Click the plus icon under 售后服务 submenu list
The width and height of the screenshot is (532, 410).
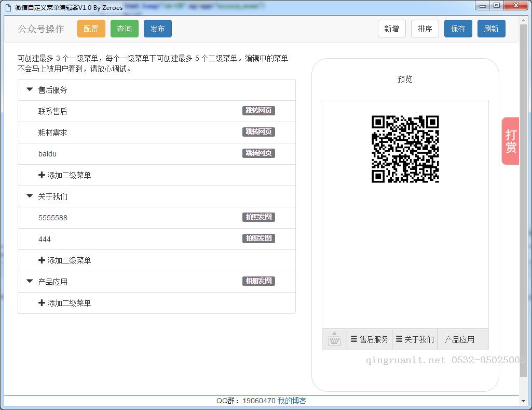pyautogui.click(x=42, y=175)
